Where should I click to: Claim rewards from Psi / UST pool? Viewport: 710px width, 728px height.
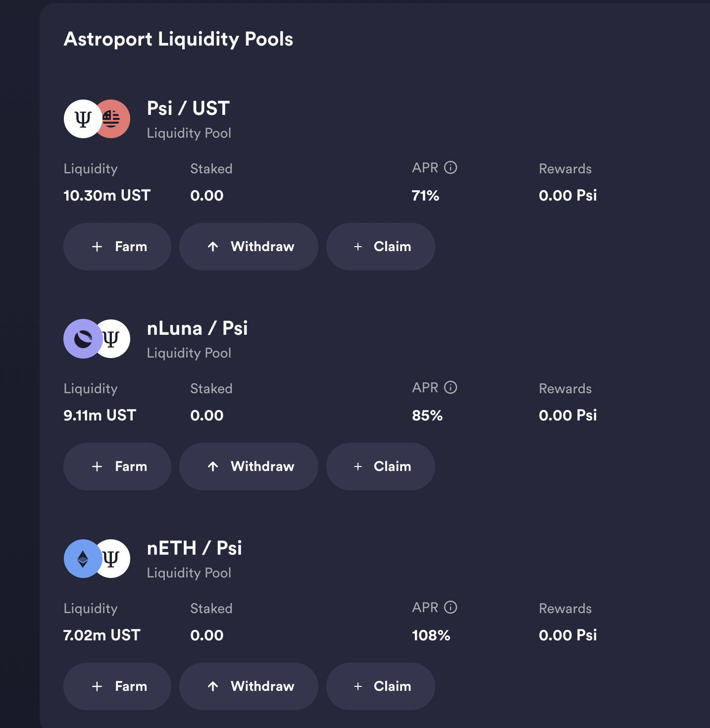(381, 247)
